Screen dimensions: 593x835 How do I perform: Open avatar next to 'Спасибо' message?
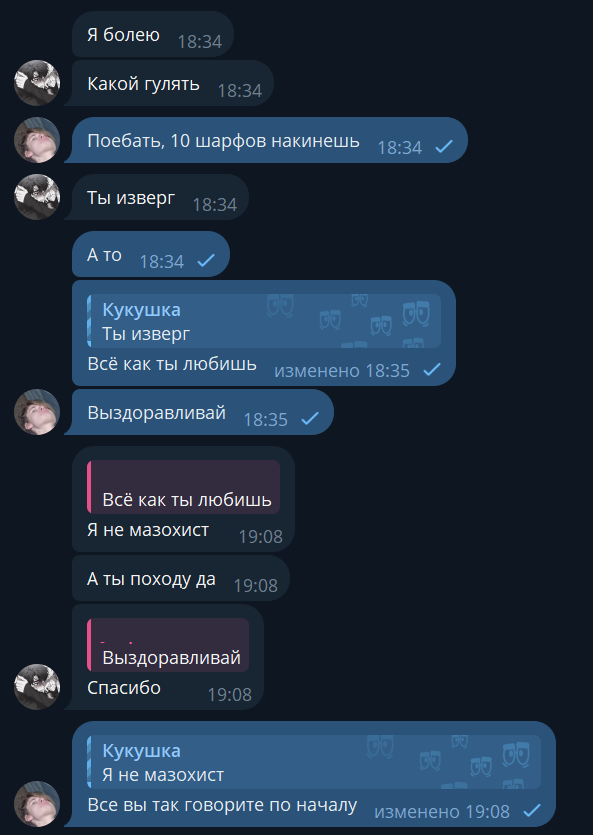(x=37, y=686)
